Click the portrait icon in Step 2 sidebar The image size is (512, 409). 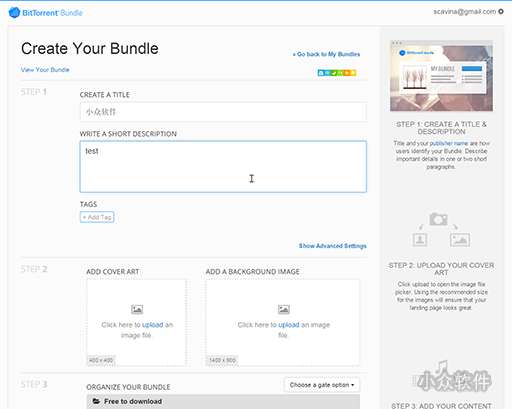tap(420, 240)
